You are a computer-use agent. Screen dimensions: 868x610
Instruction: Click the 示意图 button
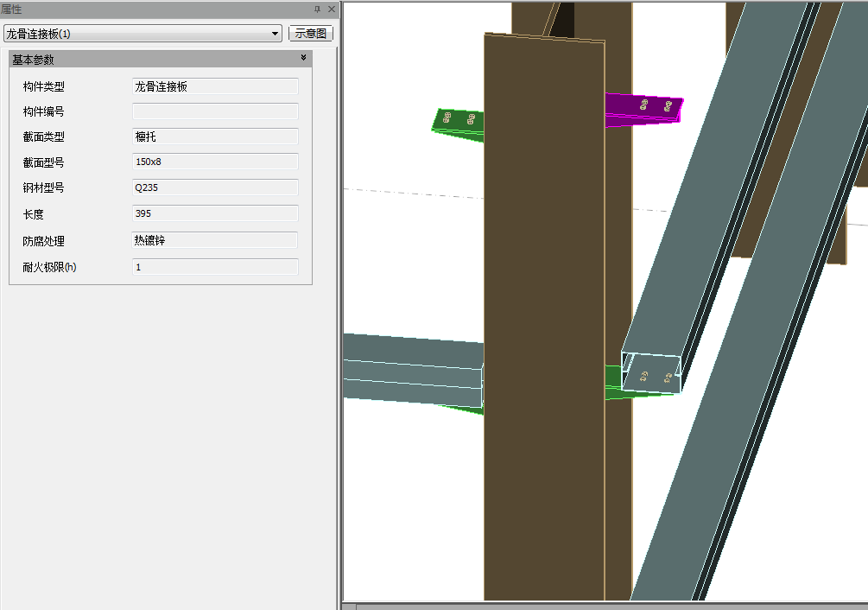click(x=311, y=34)
